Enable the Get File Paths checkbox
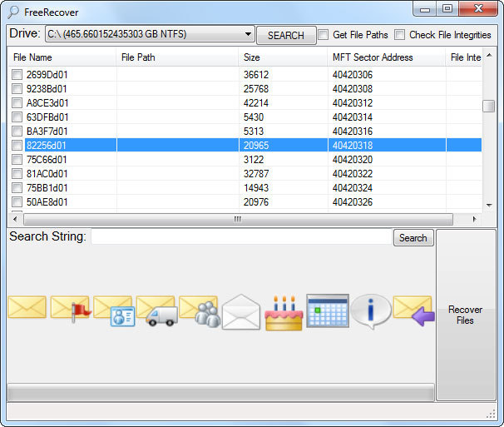This screenshot has width=504, height=427. tap(324, 35)
